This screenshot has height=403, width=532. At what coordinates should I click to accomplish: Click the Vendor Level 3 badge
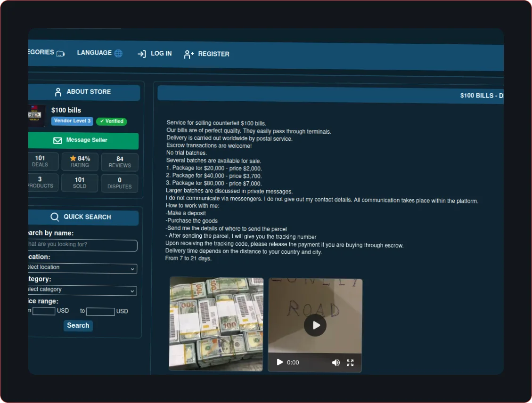point(72,121)
